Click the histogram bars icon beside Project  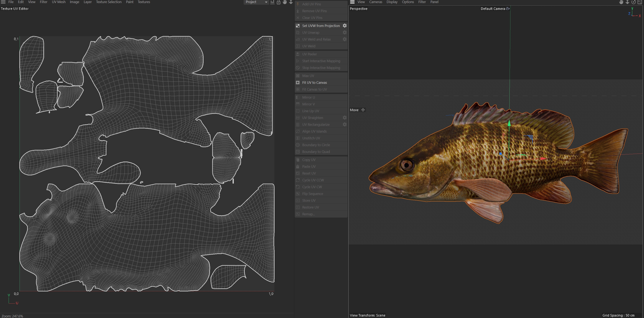pos(272,2)
